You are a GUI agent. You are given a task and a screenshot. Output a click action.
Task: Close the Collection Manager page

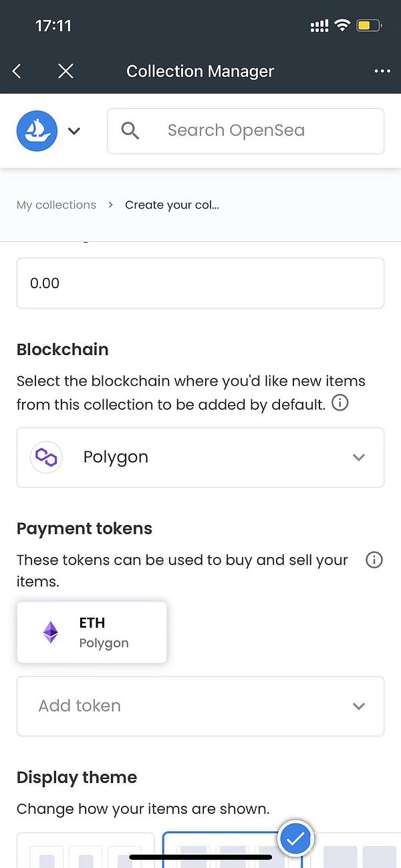coord(65,71)
